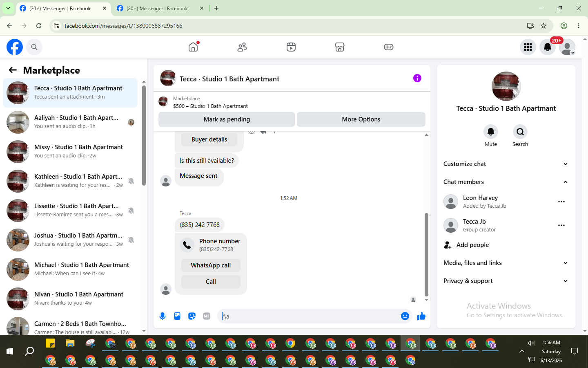Open Joshua Studio 1 Bath conversation
This screenshot has width=588, height=368.
(71, 240)
